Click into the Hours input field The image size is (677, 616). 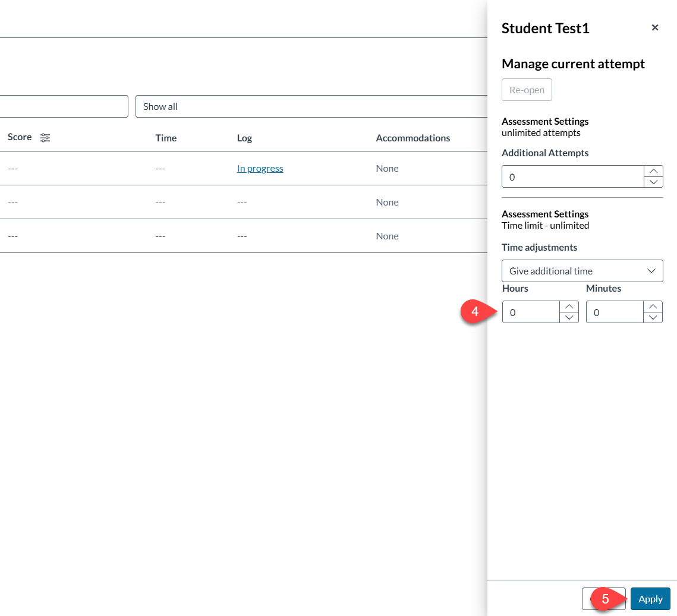[531, 312]
